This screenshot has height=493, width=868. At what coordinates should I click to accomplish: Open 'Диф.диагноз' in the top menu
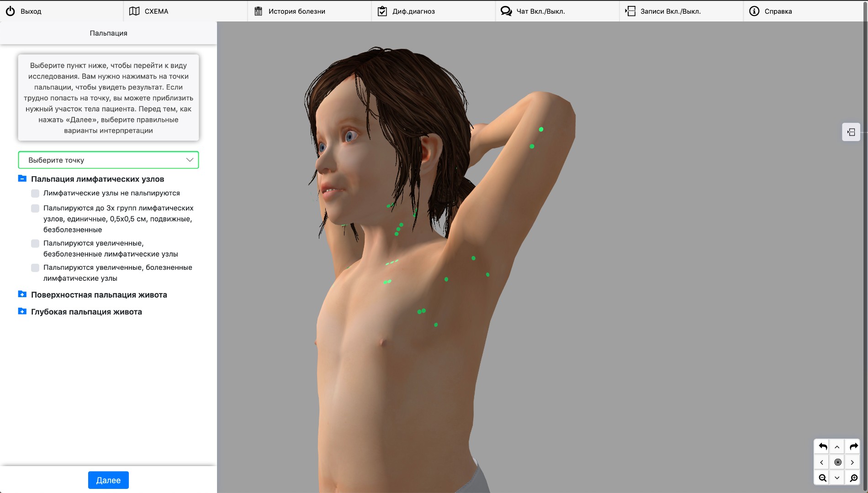point(413,11)
